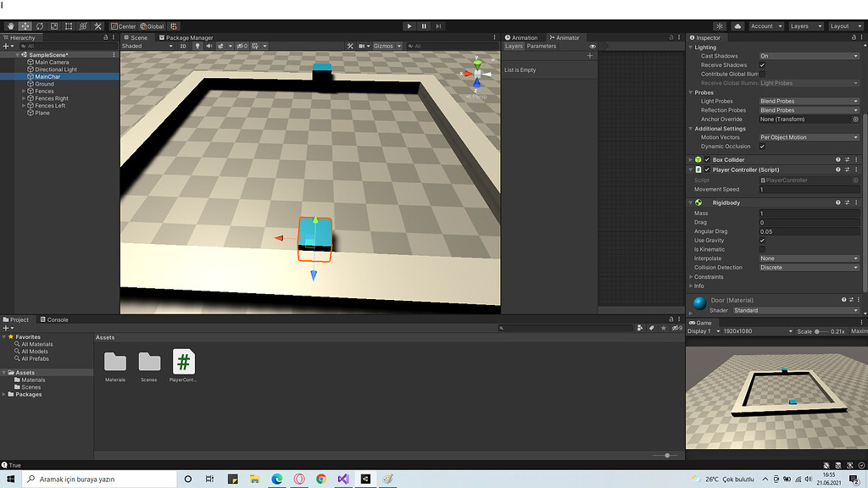Toggle scene lighting in the Scene view toolbar

click(x=198, y=46)
